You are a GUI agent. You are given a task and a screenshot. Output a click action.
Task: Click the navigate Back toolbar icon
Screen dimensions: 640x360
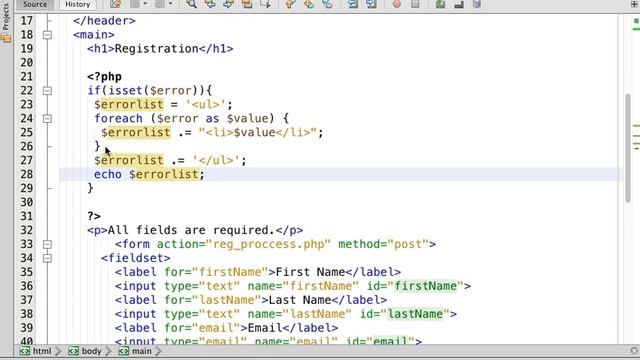coord(135,4)
